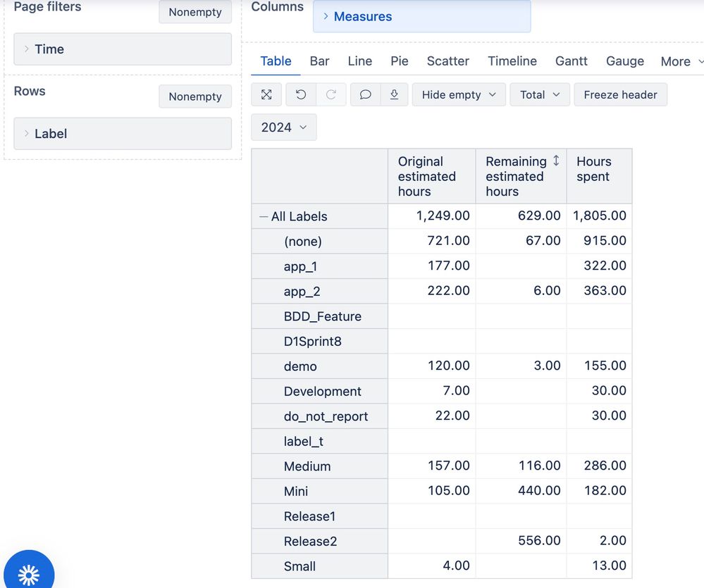704x588 pixels.
Task: Select the demo row label
Action: click(x=300, y=366)
